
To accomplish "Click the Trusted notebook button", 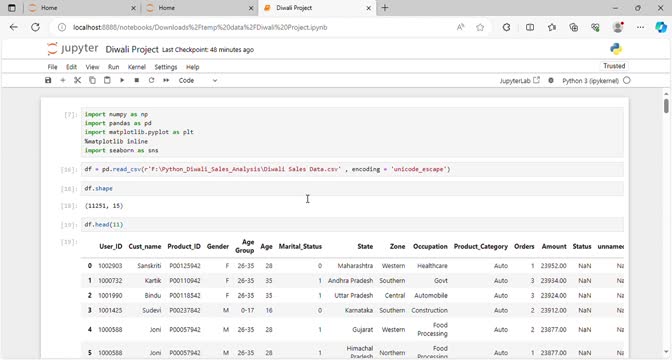I will pos(614,66).
